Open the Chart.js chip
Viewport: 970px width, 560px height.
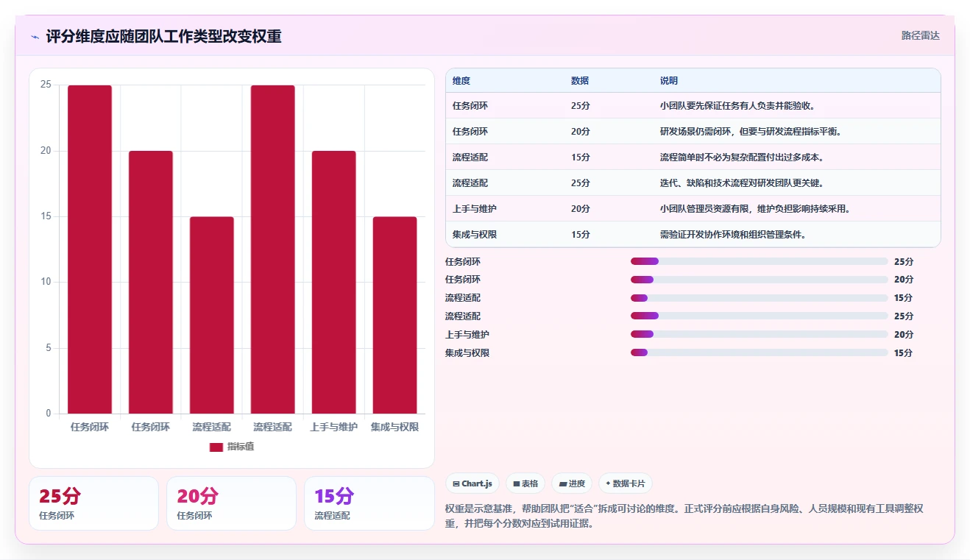pyautogui.click(x=472, y=483)
